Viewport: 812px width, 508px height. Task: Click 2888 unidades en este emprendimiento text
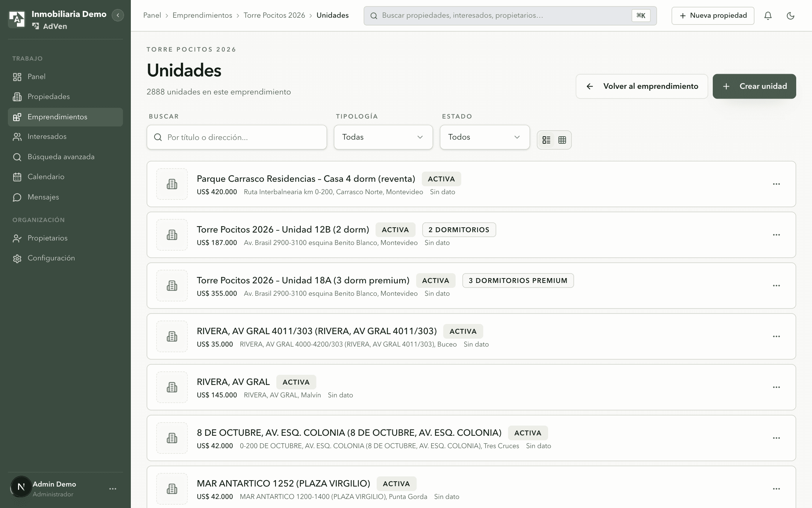point(219,92)
